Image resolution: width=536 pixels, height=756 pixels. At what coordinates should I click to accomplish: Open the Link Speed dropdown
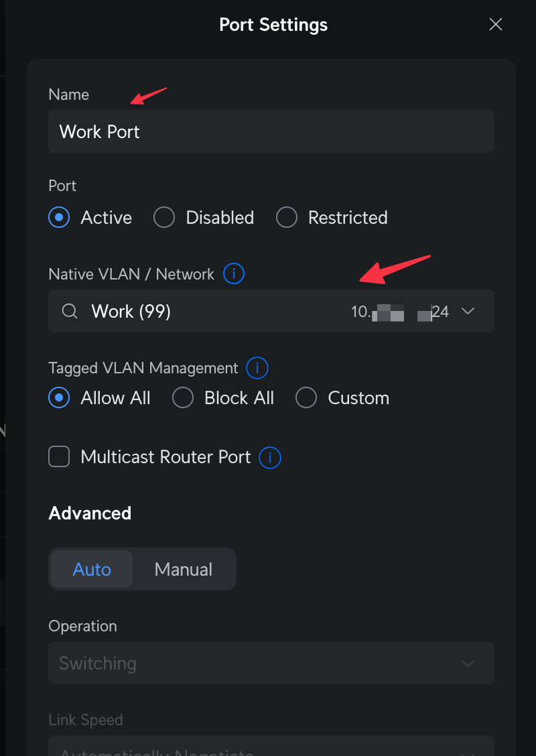pos(271,745)
